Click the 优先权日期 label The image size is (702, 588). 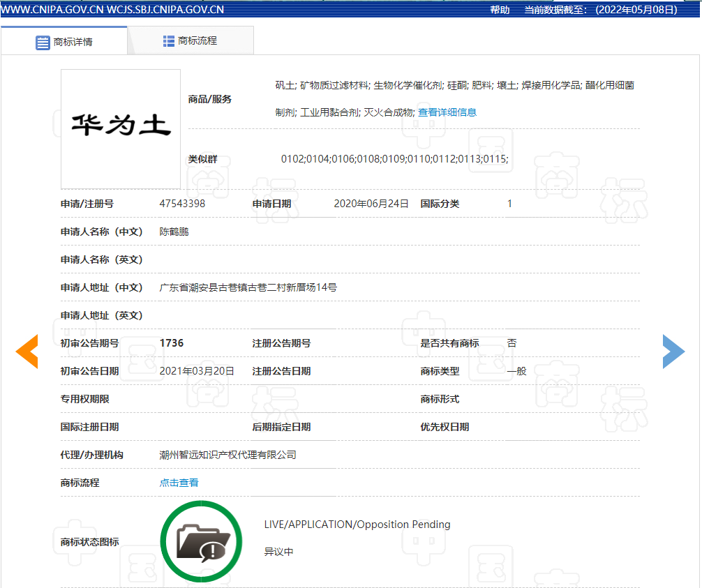pos(445,427)
